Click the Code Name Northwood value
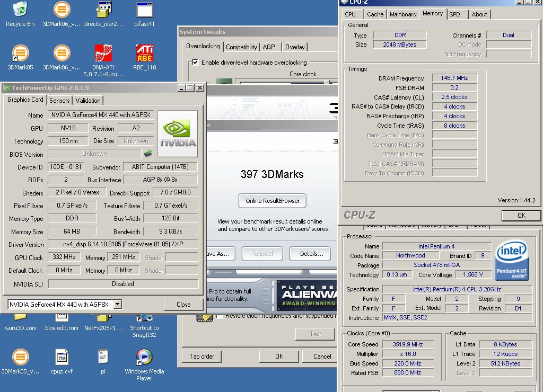Screen dimensions: 543x392 tap(411, 255)
